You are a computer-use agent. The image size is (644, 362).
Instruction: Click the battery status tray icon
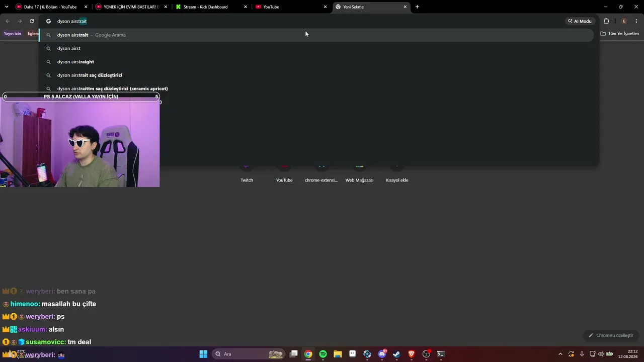click(x=609, y=354)
